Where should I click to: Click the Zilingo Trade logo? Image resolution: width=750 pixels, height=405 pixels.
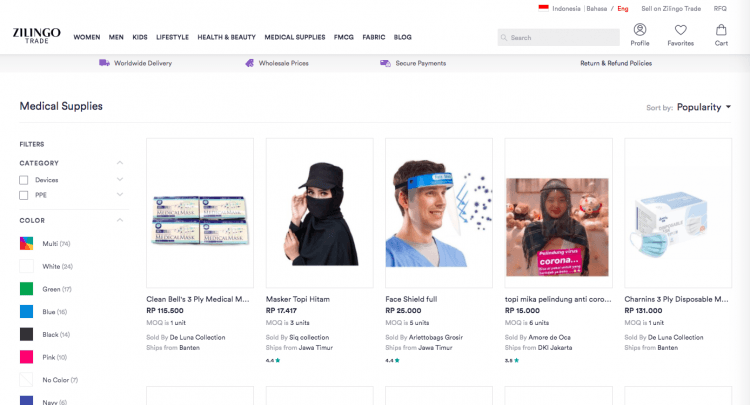37,35
